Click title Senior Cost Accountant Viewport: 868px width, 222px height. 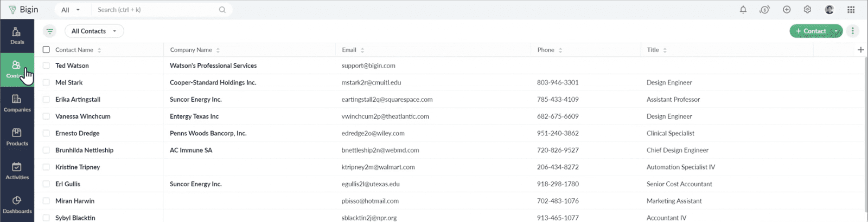click(x=679, y=184)
